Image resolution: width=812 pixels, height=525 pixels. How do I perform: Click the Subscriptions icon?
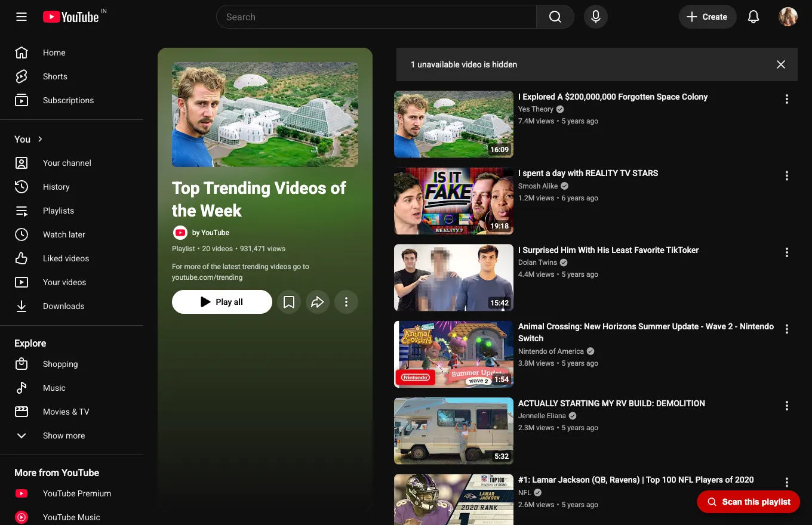point(21,100)
